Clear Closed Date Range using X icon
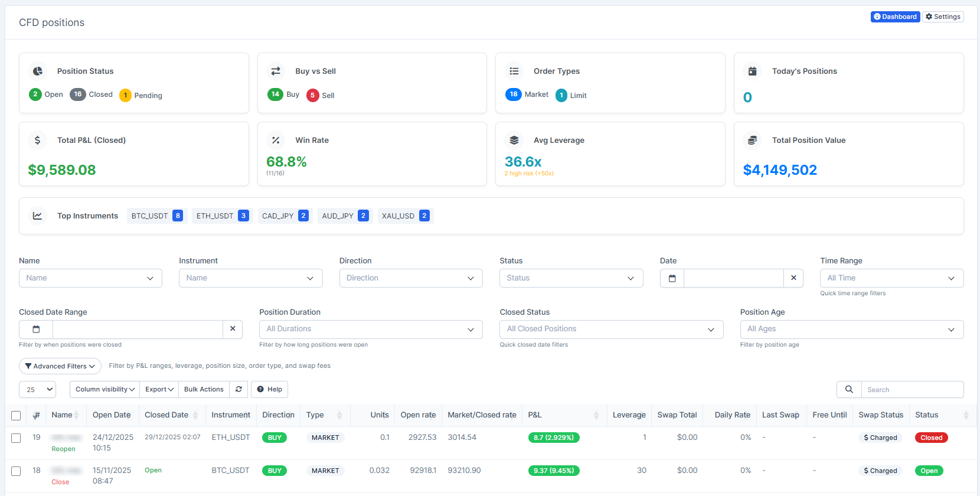 (233, 329)
